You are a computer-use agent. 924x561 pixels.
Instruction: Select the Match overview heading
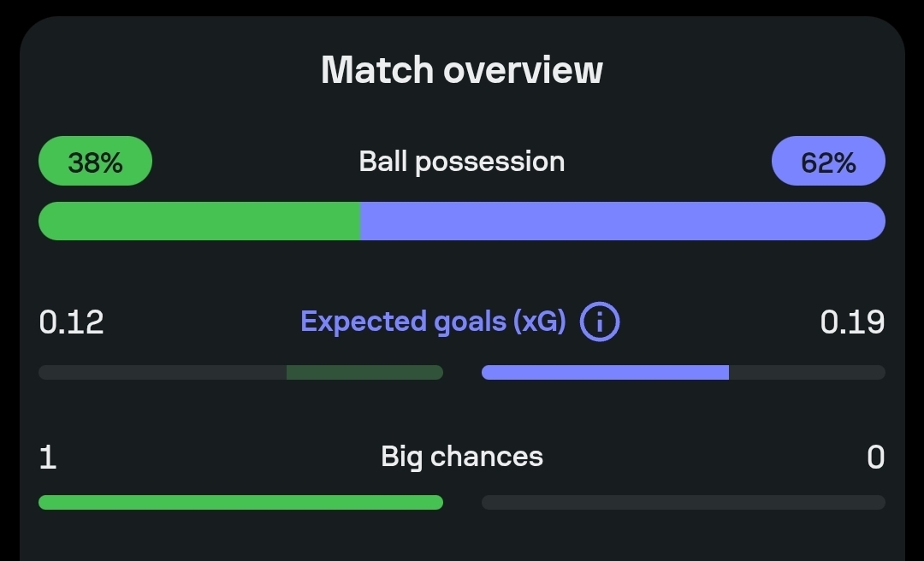[462, 69]
